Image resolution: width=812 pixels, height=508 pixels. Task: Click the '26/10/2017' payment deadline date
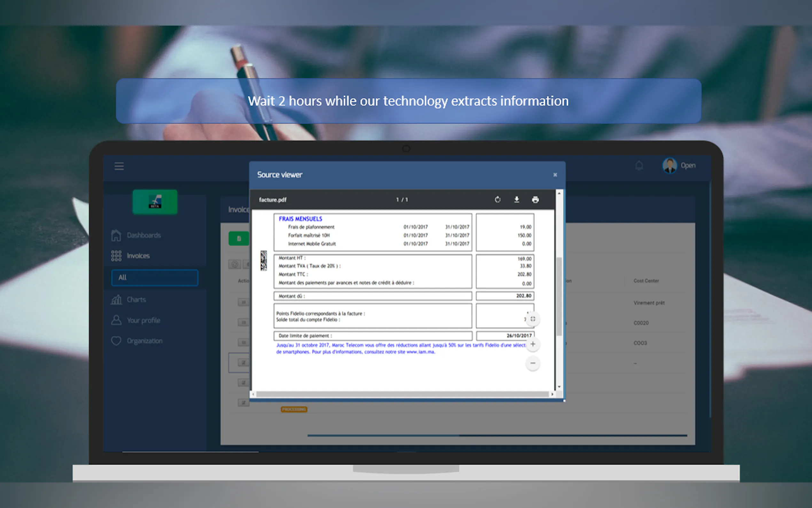[519, 336]
